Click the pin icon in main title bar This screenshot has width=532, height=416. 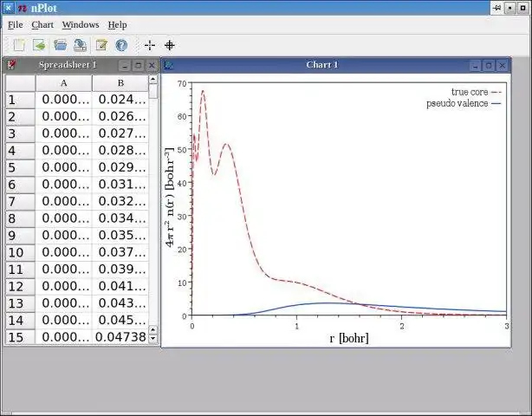click(497, 8)
